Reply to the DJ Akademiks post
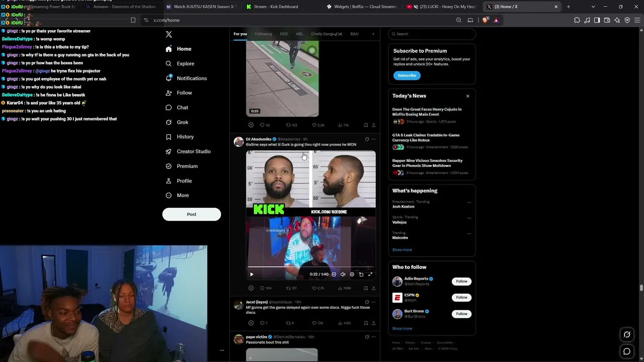The height and width of the screenshot is (362, 644). click(x=265, y=288)
